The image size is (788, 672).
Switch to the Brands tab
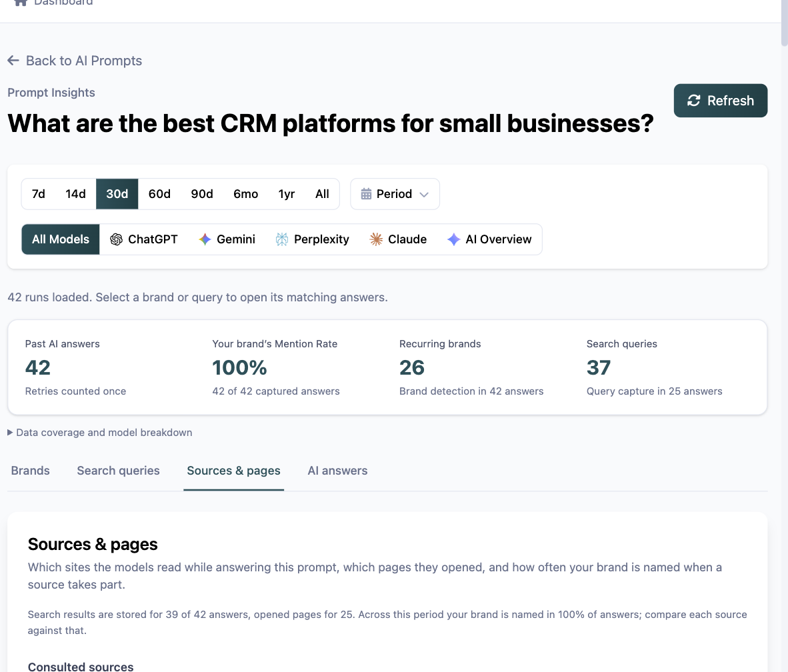pos(30,471)
